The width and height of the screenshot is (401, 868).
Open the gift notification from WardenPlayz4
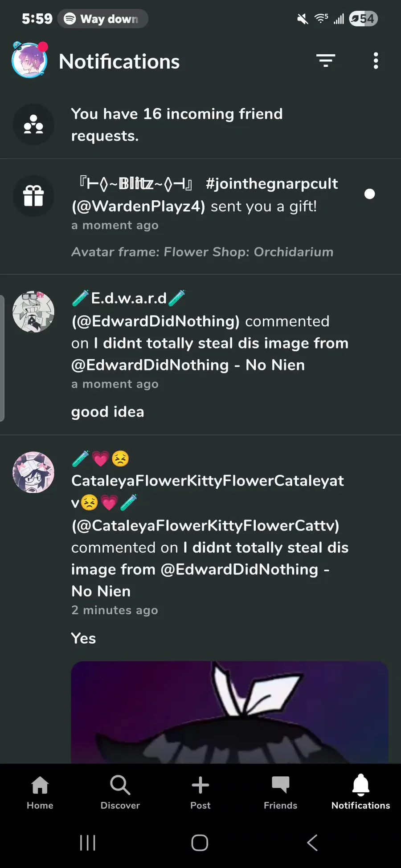(x=205, y=195)
